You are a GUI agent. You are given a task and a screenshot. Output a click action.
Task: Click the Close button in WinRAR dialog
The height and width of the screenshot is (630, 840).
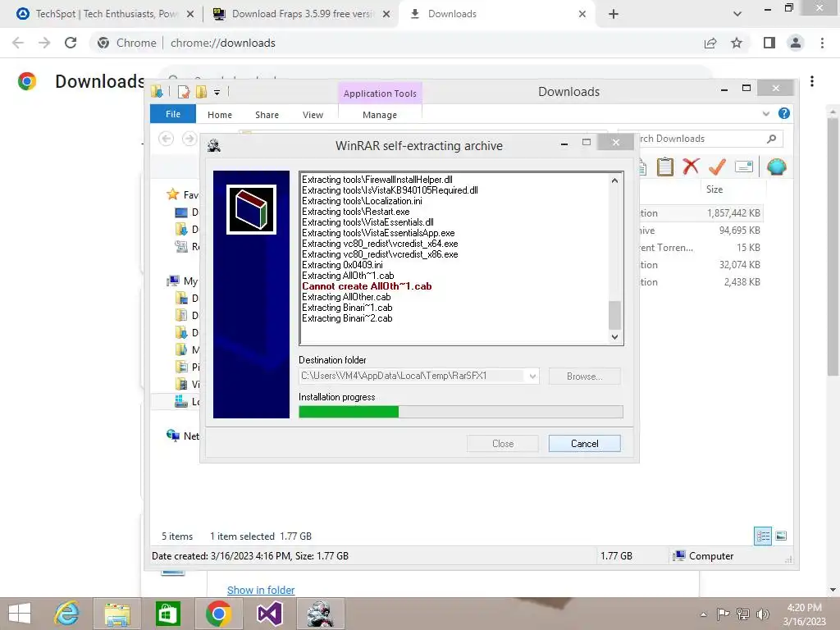[x=503, y=444]
